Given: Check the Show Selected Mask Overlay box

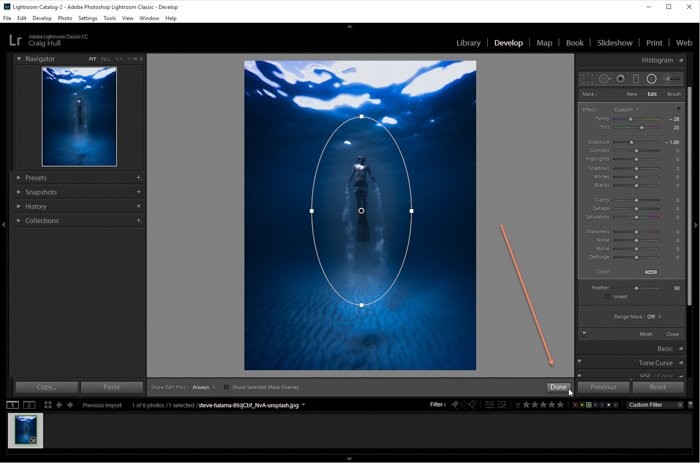Looking at the screenshot, I should (226, 387).
